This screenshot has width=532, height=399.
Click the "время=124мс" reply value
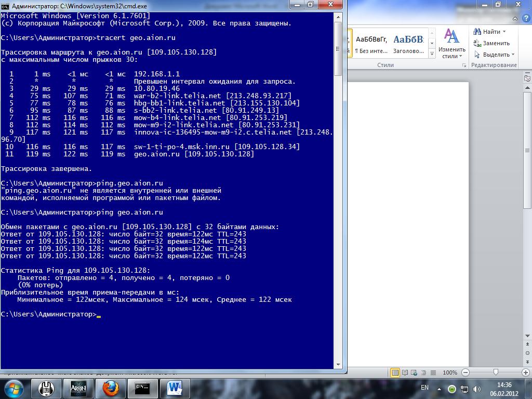click(x=190, y=241)
